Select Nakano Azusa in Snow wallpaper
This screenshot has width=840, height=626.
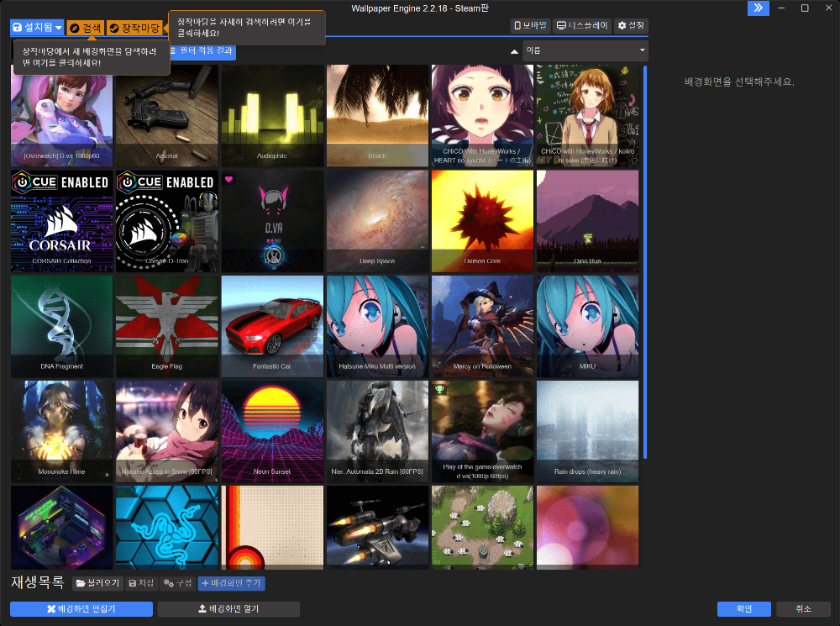166,431
